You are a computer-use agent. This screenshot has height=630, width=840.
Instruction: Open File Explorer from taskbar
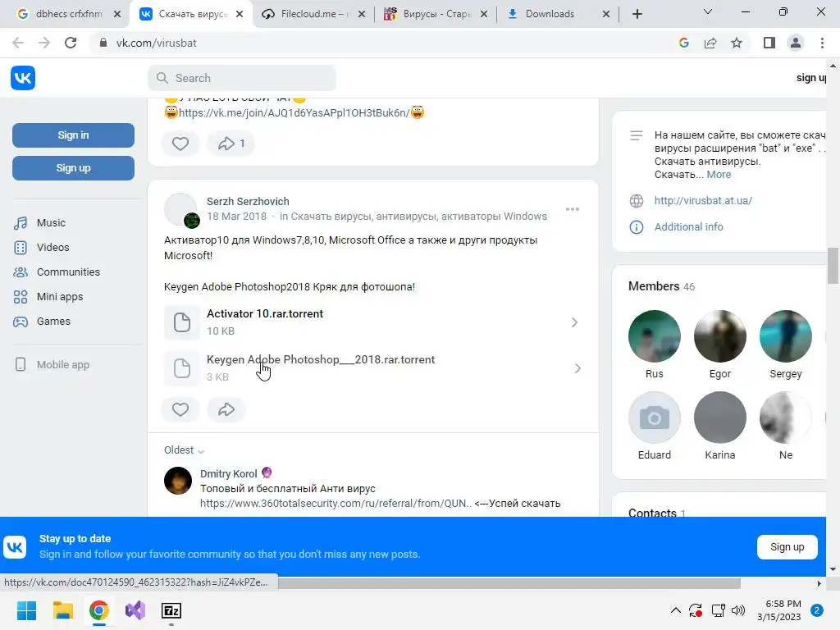click(x=62, y=610)
